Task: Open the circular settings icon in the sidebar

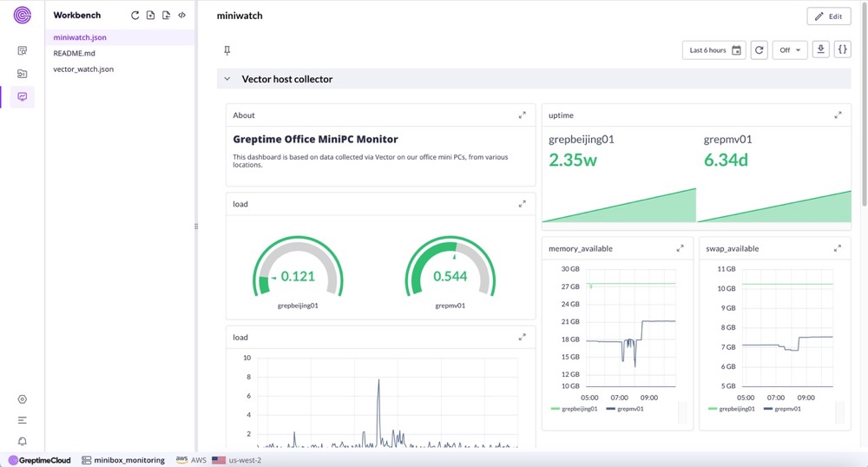Action: coord(23,399)
